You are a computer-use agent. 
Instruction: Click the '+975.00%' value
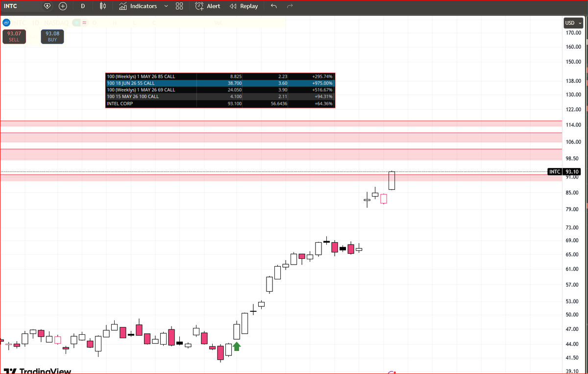(x=322, y=83)
